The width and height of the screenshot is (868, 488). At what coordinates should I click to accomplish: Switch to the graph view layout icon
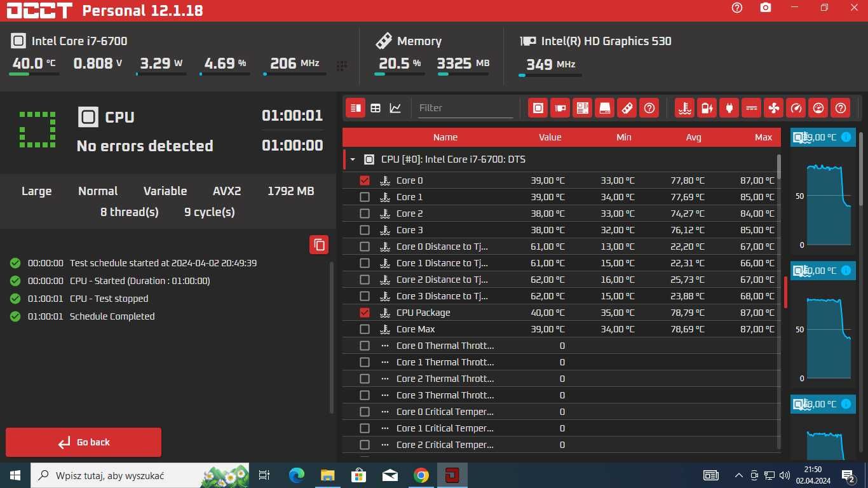coord(395,108)
